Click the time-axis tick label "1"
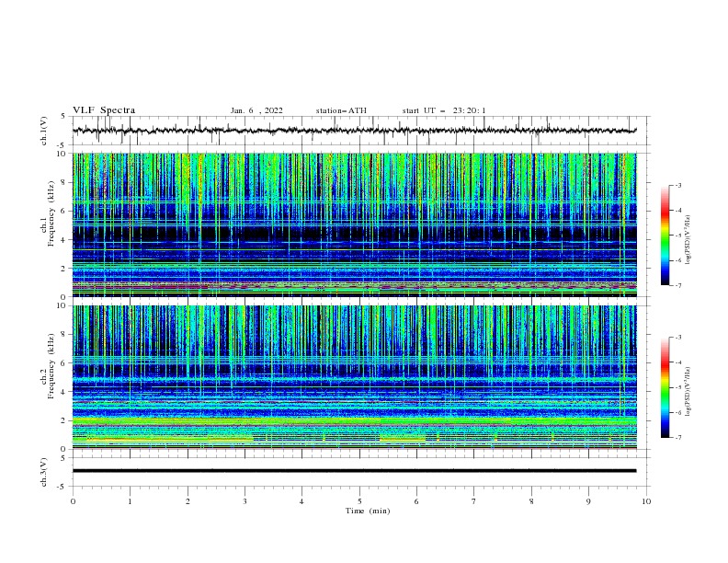Viewport: 728px width, 563px height. click(130, 501)
